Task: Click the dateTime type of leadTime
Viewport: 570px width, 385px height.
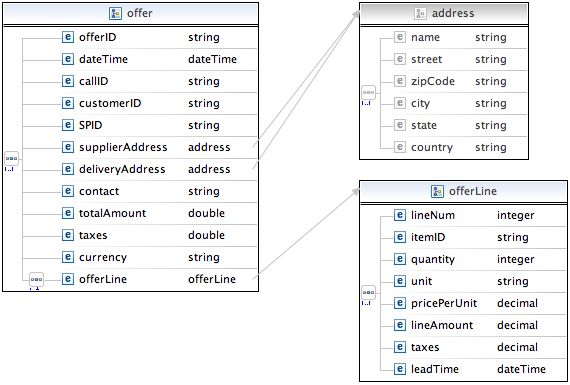Action: [521, 369]
